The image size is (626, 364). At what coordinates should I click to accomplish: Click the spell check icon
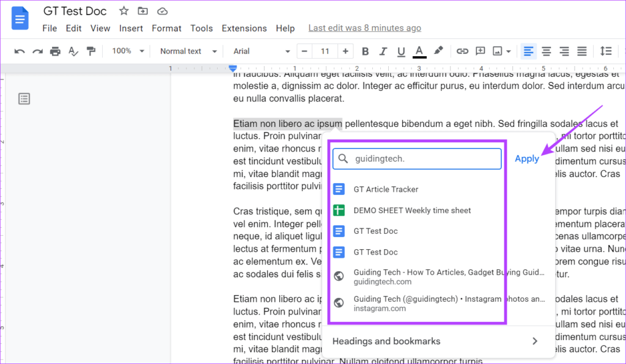[73, 51]
